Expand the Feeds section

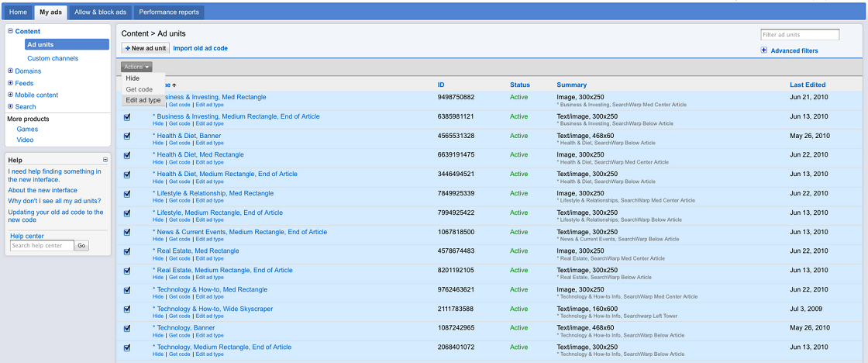(11, 83)
